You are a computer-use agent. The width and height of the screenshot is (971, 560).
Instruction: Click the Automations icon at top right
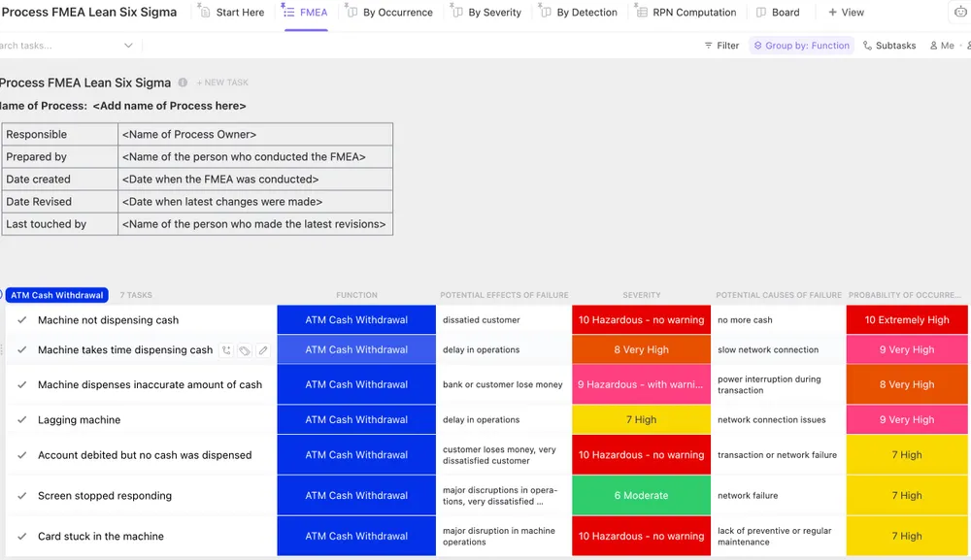(x=959, y=13)
